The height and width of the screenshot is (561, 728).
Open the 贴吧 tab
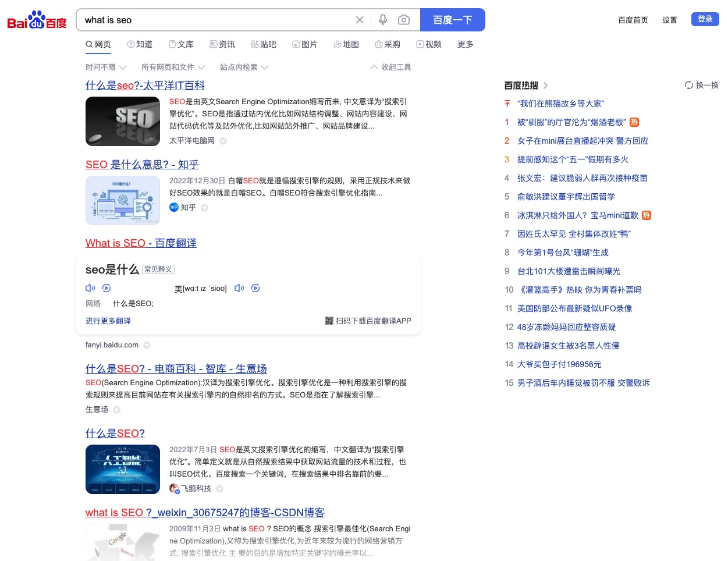(264, 44)
